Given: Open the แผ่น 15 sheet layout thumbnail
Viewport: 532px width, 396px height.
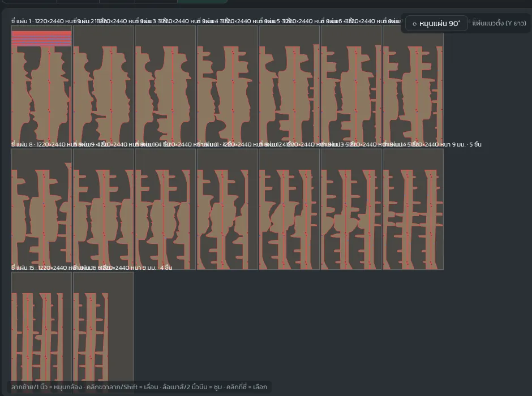Looking at the screenshot, I should click(x=41, y=332).
